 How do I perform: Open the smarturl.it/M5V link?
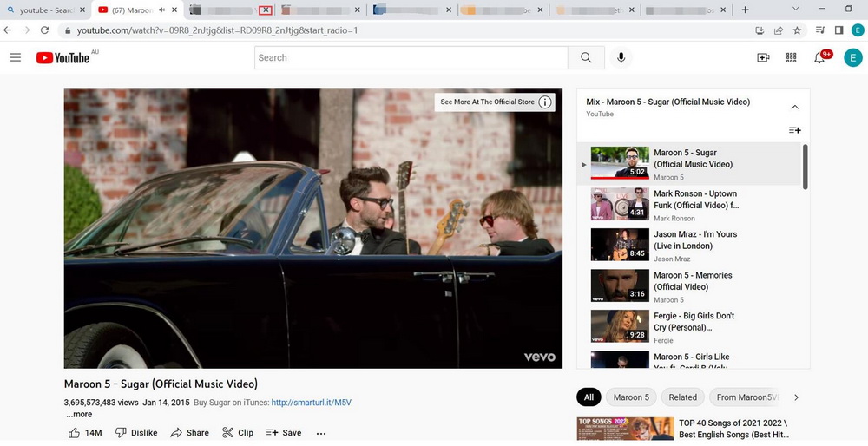pyautogui.click(x=311, y=403)
